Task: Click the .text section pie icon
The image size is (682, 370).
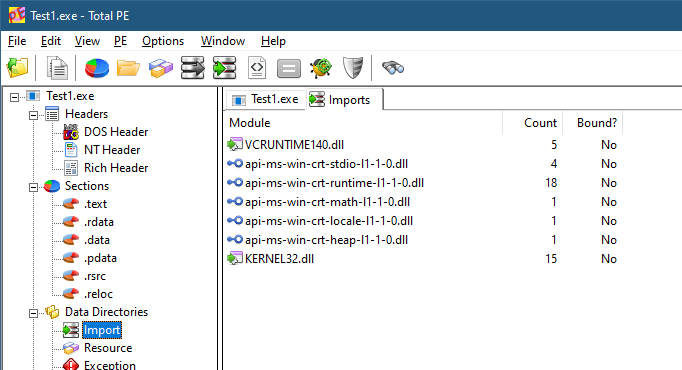Action: 71,203
